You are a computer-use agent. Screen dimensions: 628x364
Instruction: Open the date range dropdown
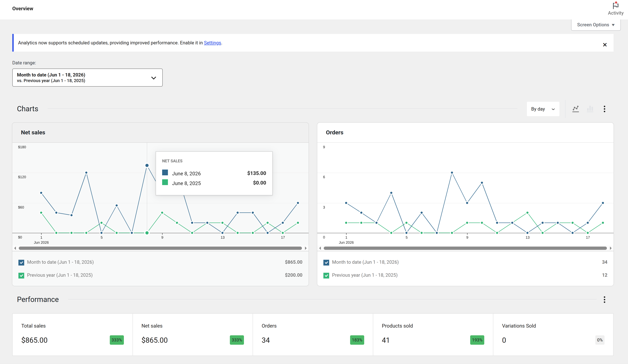tap(87, 78)
